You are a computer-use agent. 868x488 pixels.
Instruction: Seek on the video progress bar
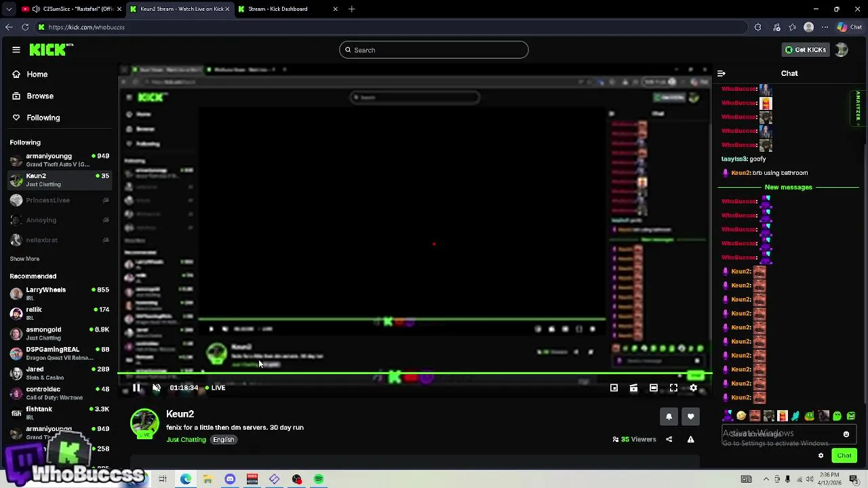pos(414,373)
